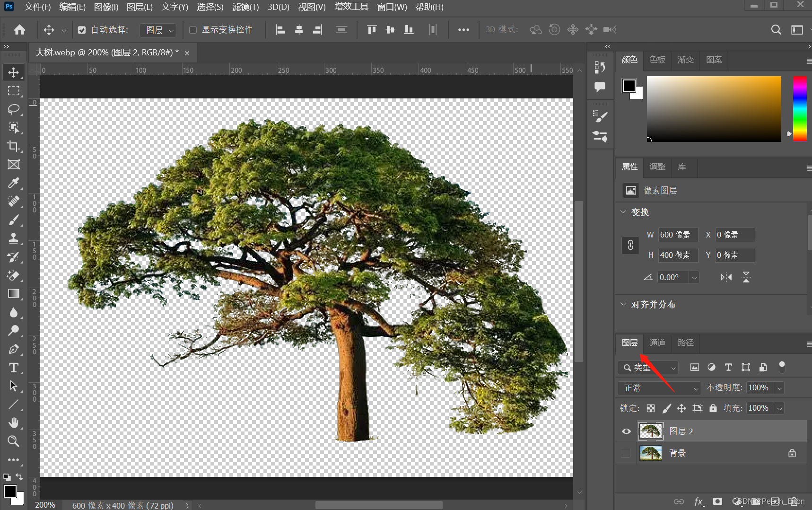Viewport: 812px width, 510px height.
Task: Select the Blur tool
Action: click(14, 312)
